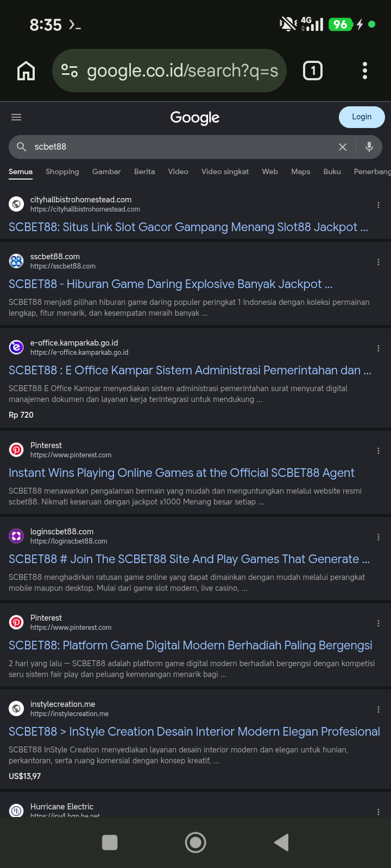Tap the Android recent apps square button
The image size is (391, 868).
click(x=110, y=843)
